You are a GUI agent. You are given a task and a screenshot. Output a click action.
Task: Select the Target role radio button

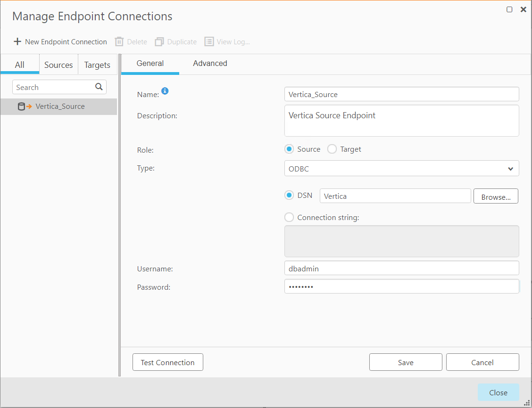(x=332, y=149)
